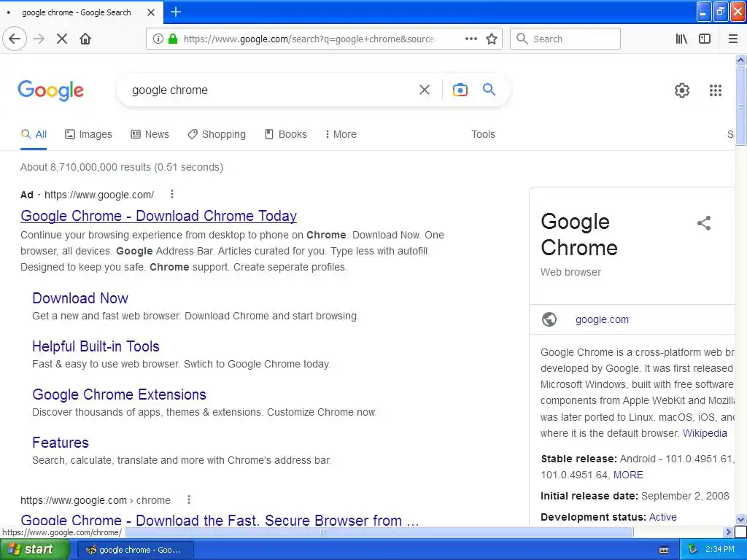Open the Google Chrome Extensions sitelink
The height and width of the screenshot is (560, 747).
(119, 394)
